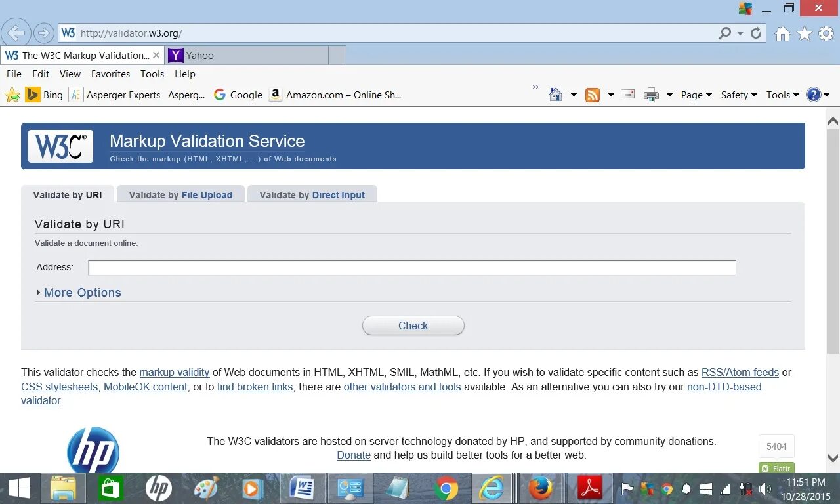Viewport: 840px width, 504px height.
Task: Open the File menu
Action: (x=14, y=74)
